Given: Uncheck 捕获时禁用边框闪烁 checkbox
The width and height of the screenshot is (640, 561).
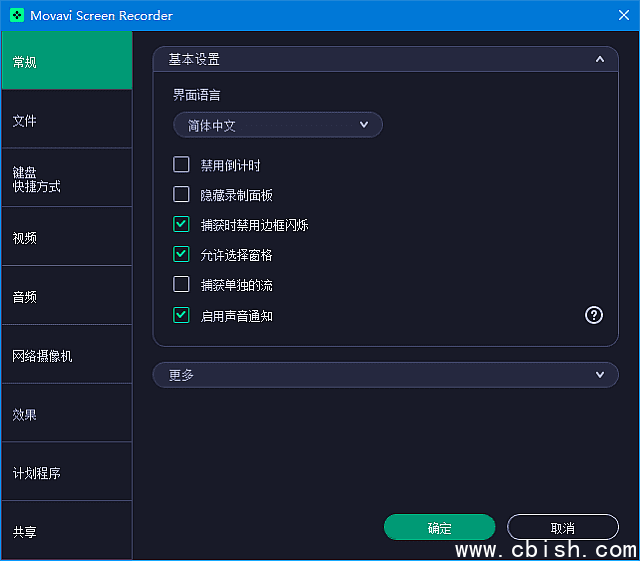Looking at the screenshot, I should pos(181,225).
